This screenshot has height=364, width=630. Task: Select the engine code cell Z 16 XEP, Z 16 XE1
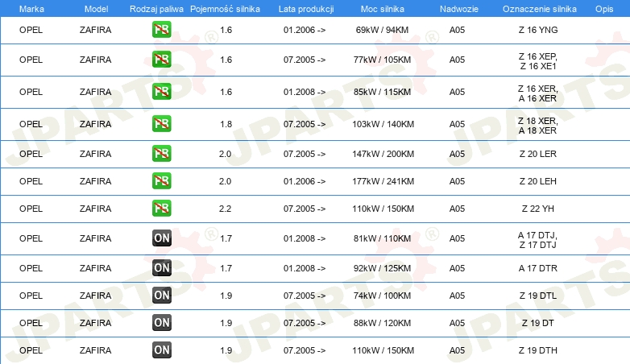click(538, 61)
